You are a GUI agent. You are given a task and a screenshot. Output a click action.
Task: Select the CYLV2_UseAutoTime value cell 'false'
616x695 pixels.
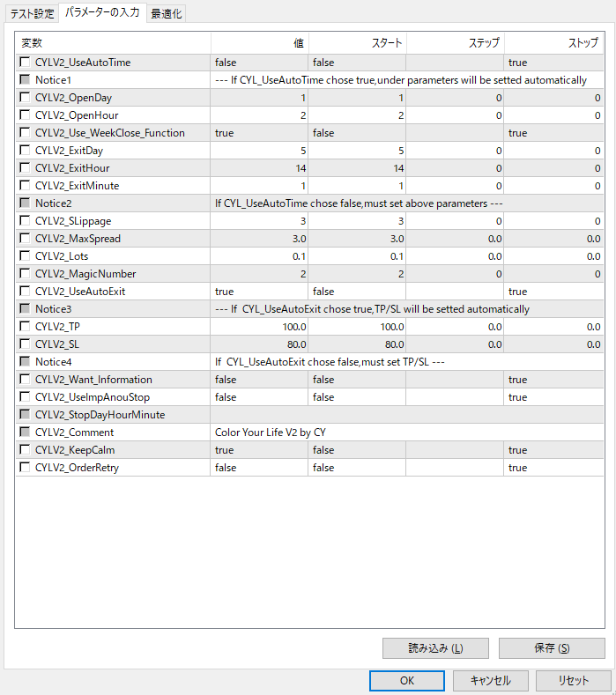pyautogui.click(x=259, y=63)
